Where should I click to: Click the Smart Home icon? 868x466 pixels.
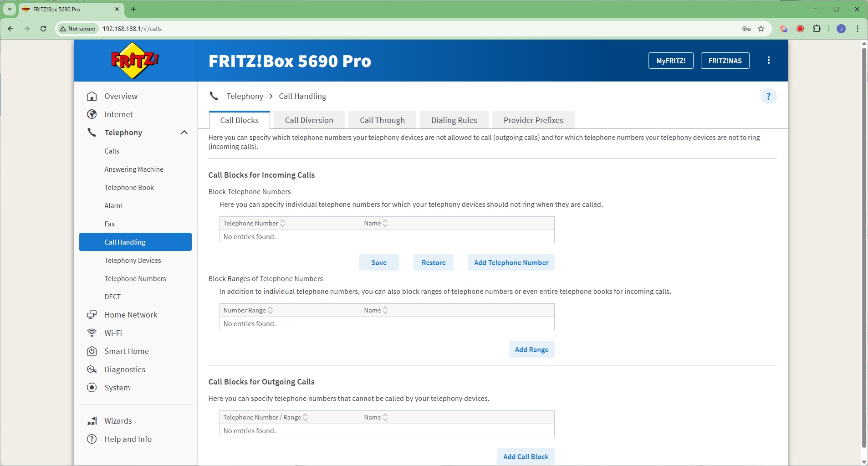92,351
